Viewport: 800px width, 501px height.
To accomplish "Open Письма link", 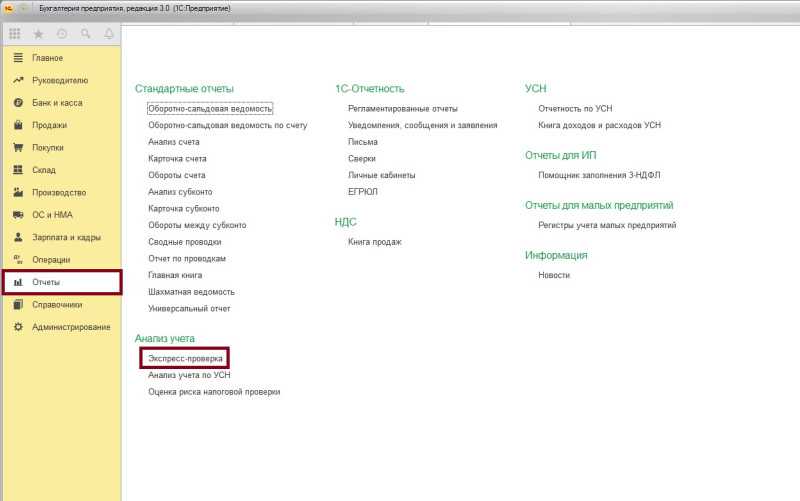I will click(363, 142).
